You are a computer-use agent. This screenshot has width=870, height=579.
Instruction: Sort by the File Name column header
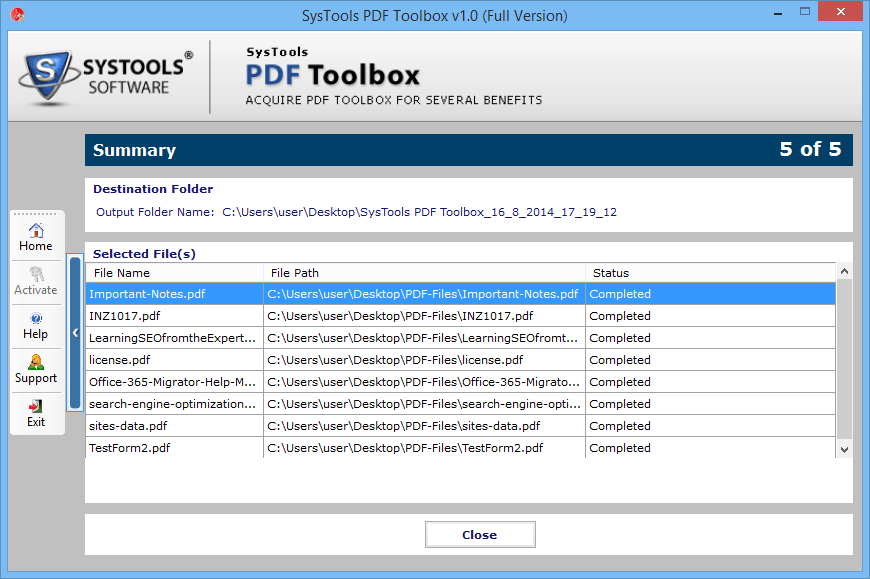[x=175, y=273]
